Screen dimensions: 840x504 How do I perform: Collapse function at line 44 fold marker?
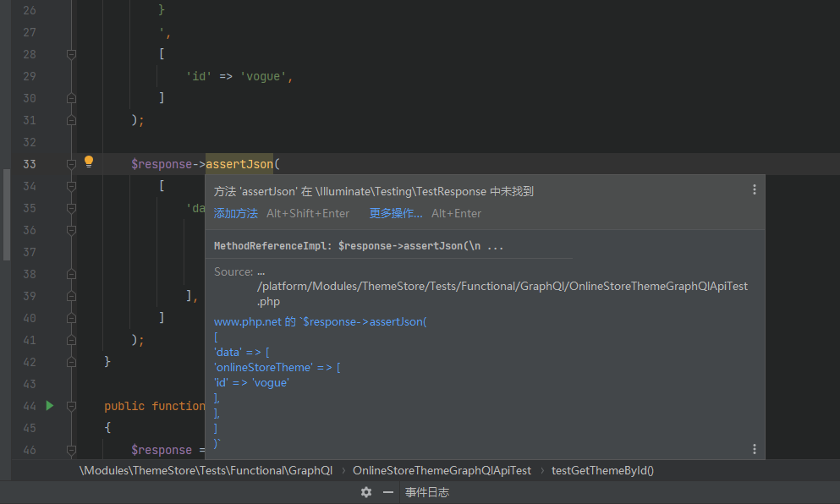coord(71,406)
